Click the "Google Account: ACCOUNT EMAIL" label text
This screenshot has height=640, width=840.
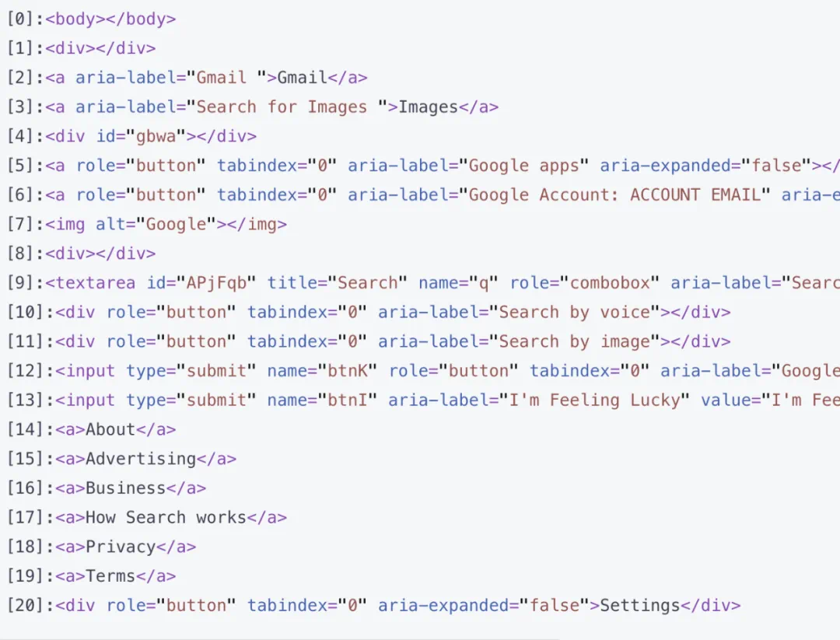(x=614, y=195)
